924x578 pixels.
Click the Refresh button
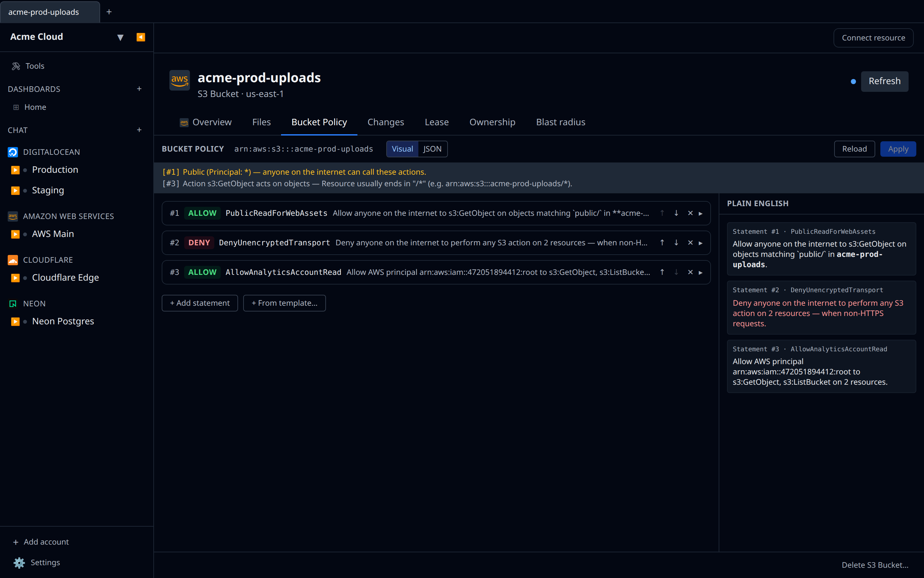pos(884,81)
